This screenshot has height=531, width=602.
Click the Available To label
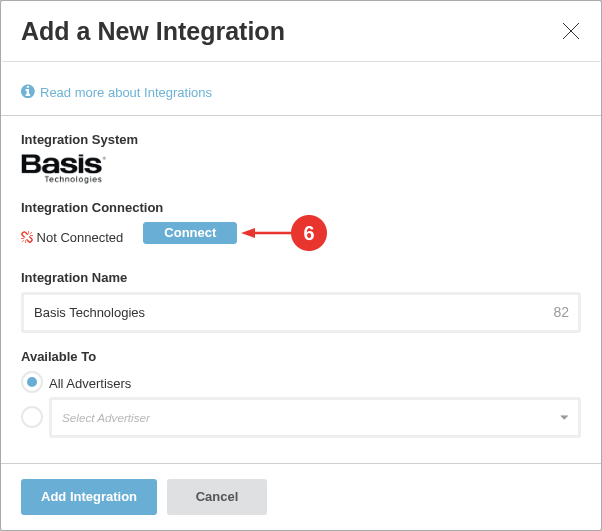59,357
